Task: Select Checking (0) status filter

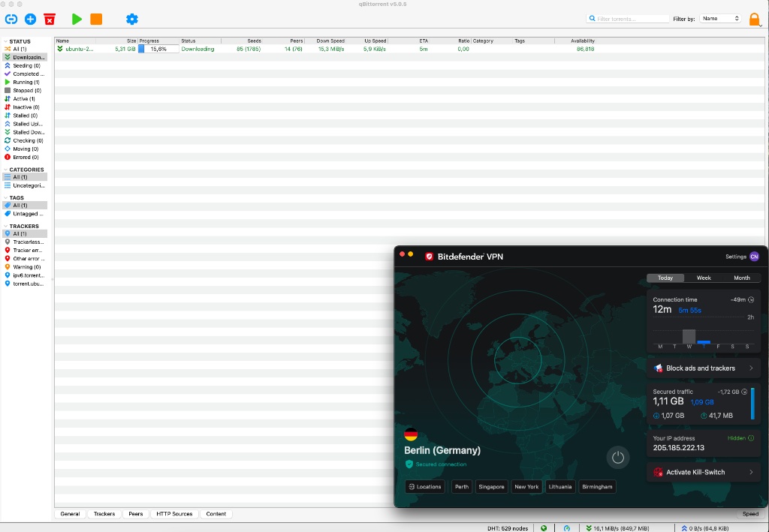Action: pyautogui.click(x=23, y=140)
